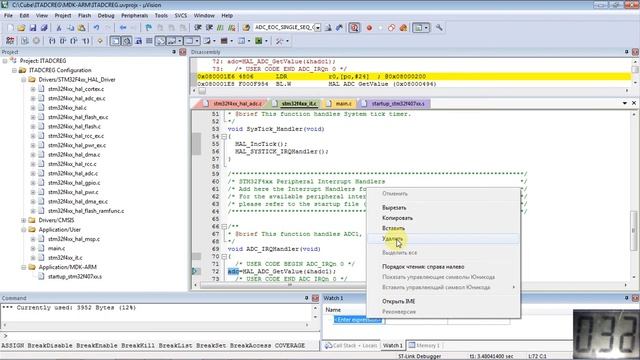
Task: Choose Открыть IME in the context menu
Action: click(444, 301)
